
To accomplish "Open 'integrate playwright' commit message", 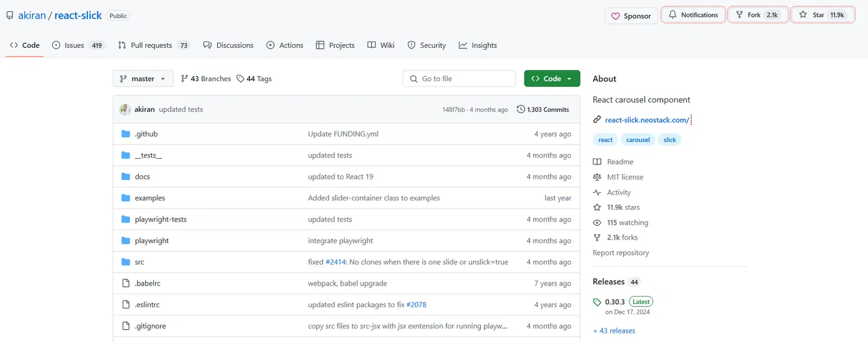I will (x=340, y=241).
